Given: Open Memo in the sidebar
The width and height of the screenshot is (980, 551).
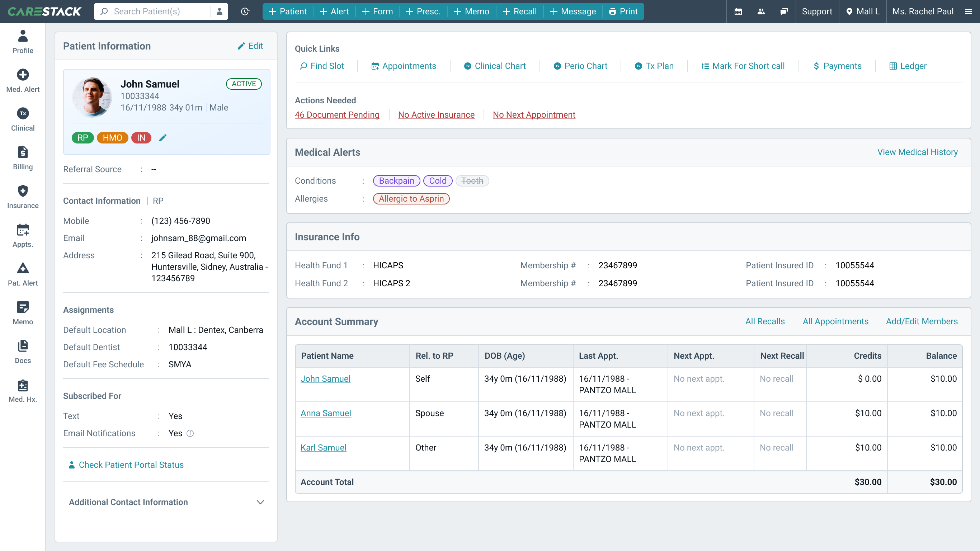Looking at the screenshot, I should [23, 314].
